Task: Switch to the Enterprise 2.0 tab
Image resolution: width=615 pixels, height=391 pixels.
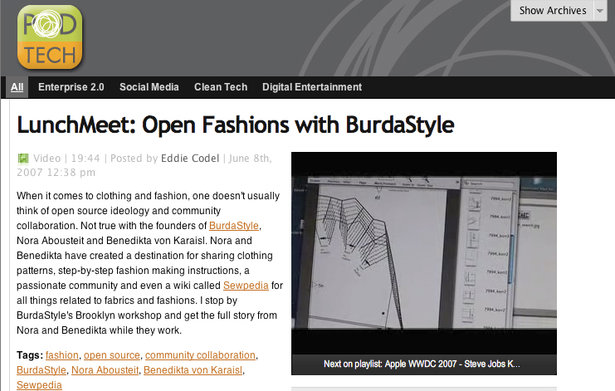Action: click(71, 87)
